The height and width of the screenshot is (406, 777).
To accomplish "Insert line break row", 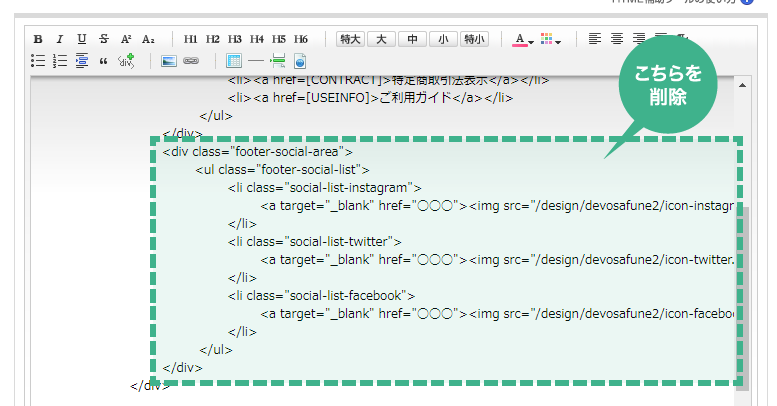I will (x=278, y=61).
